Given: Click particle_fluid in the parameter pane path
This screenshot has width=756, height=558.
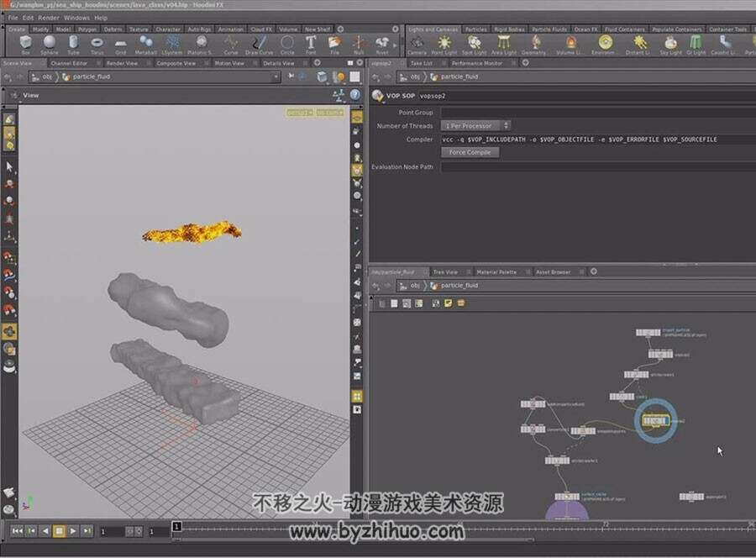Looking at the screenshot, I should 459,76.
